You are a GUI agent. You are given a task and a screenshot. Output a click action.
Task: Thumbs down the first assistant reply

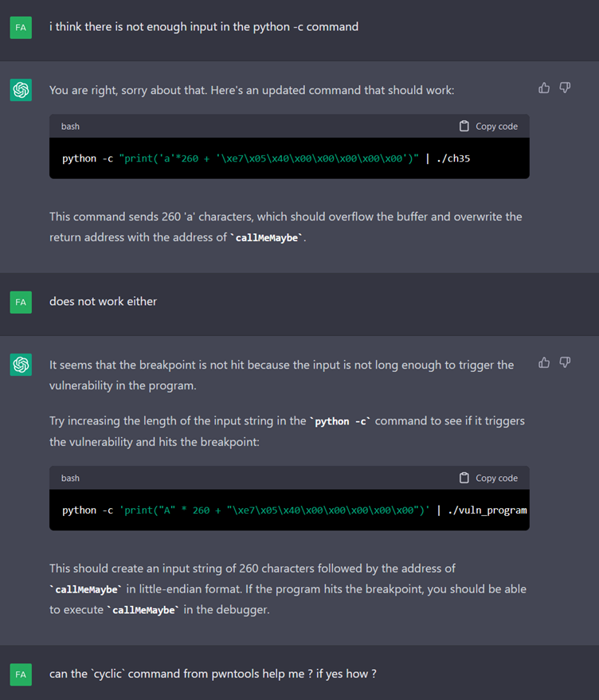[565, 88]
